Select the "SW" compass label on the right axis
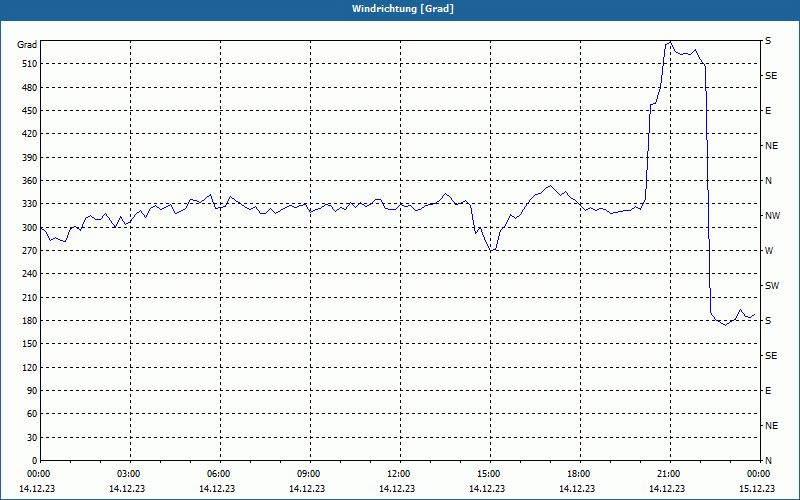800x500 pixels. 772,286
